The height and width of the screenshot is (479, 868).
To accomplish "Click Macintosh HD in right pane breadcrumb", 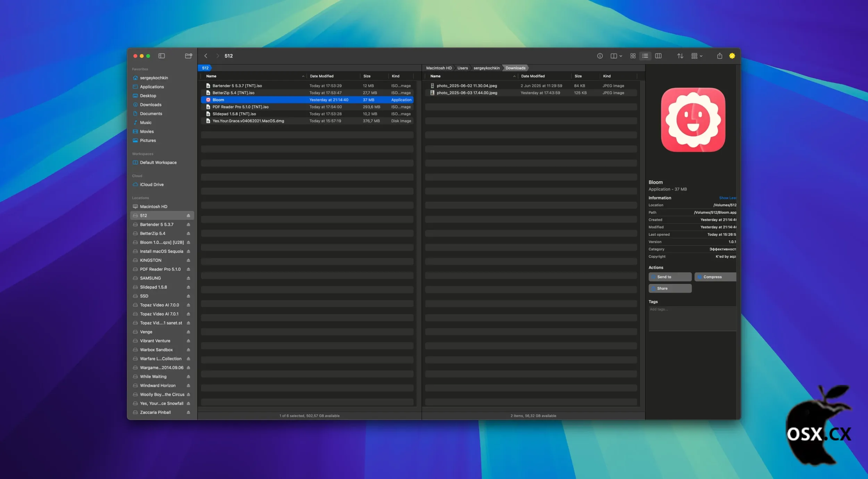I will pyautogui.click(x=439, y=68).
